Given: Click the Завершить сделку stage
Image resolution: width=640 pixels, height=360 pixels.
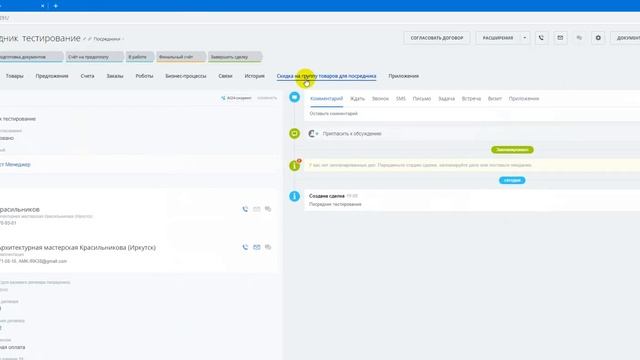Looking at the screenshot, I should point(235,57).
